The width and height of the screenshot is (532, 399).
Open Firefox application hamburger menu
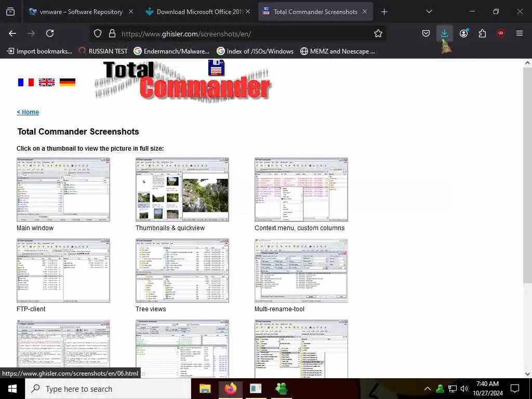tap(520, 33)
